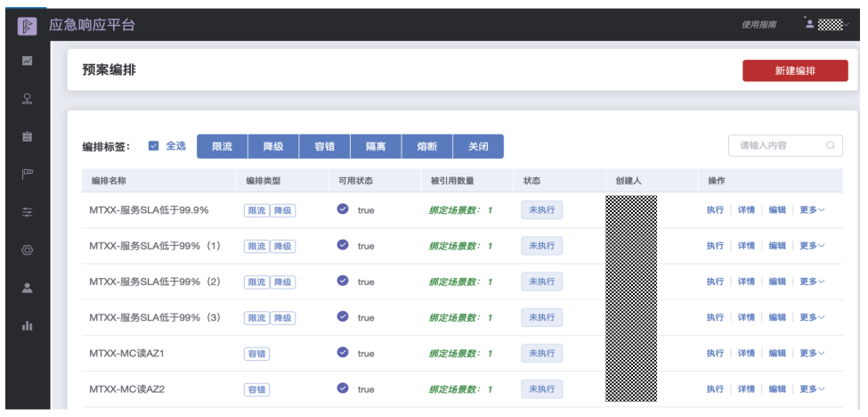Screen dimensions: 868x417
Task: Open the gear settings sidebar icon
Action: click(x=27, y=249)
